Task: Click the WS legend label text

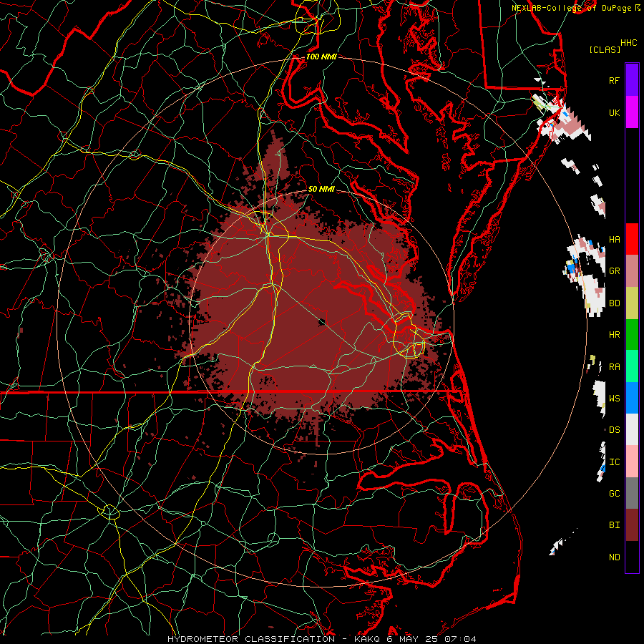Action: tap(614, 398)
